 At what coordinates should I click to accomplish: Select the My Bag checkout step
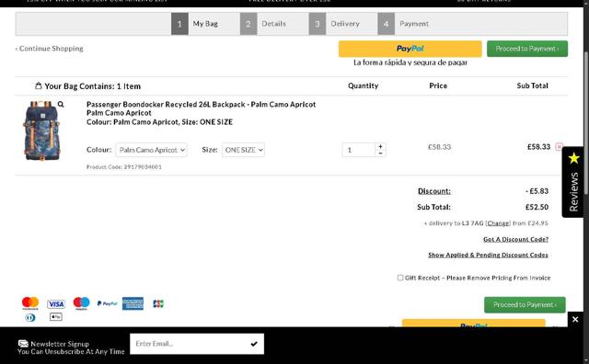[x=205, y=24]
